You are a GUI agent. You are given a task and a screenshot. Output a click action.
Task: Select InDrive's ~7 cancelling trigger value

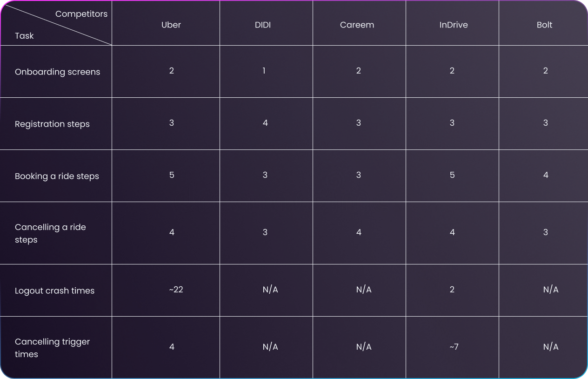point(454,347)
